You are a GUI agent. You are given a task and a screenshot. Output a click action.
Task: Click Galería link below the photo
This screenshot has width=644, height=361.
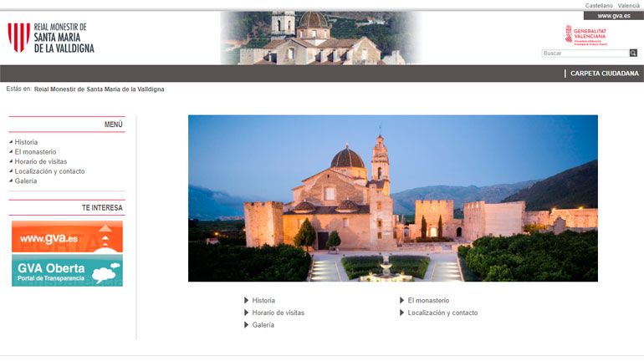click(263, 325)
